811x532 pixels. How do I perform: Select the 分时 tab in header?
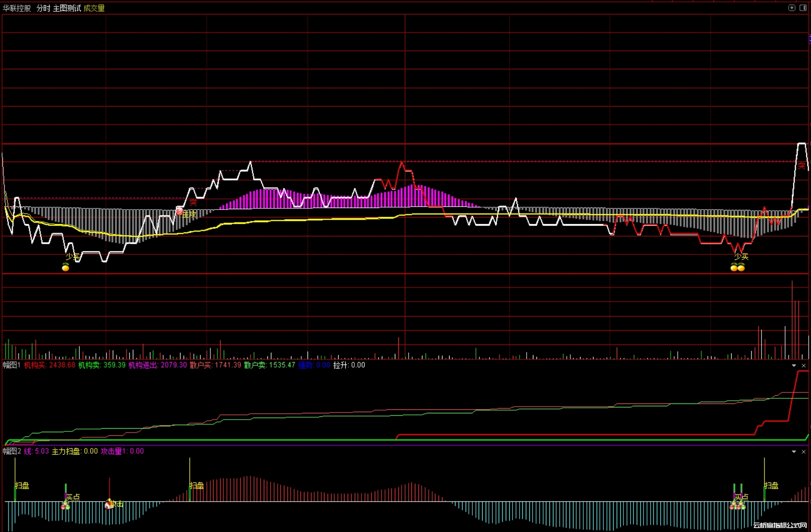coord(43,8)
